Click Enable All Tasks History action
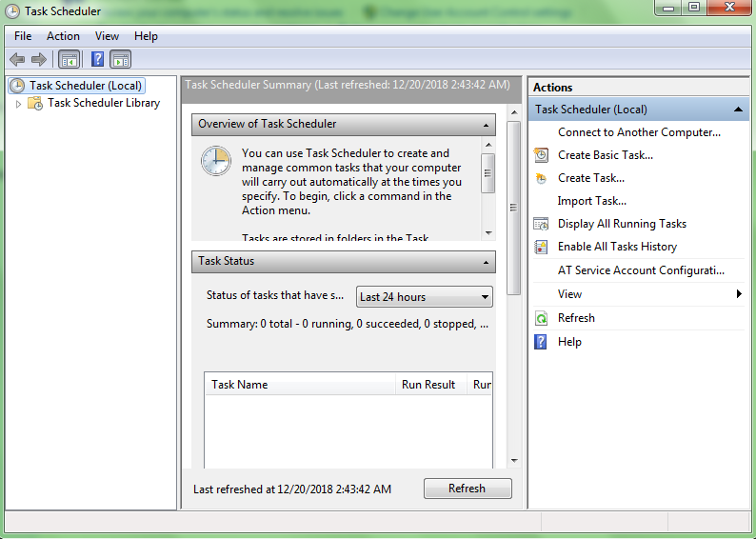Screen dimensions: 756x539 coord(617,247)
